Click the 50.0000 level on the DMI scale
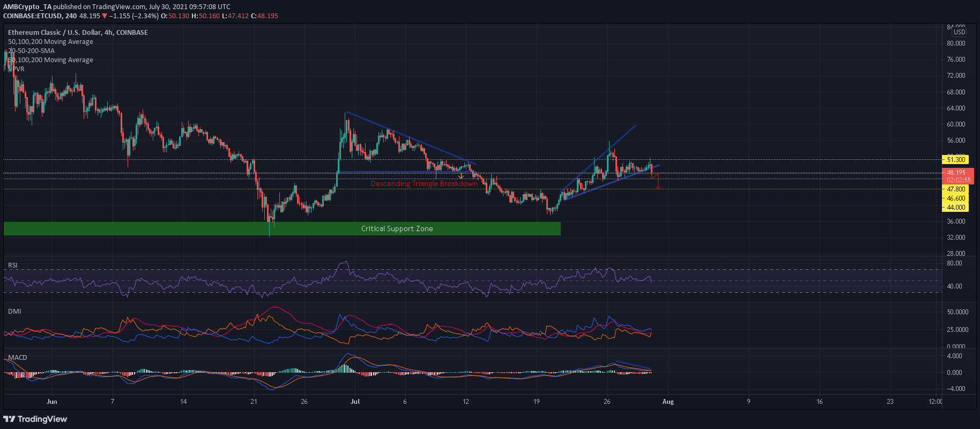This screenshot has width=980, height=429. click(x=958, y=312)
